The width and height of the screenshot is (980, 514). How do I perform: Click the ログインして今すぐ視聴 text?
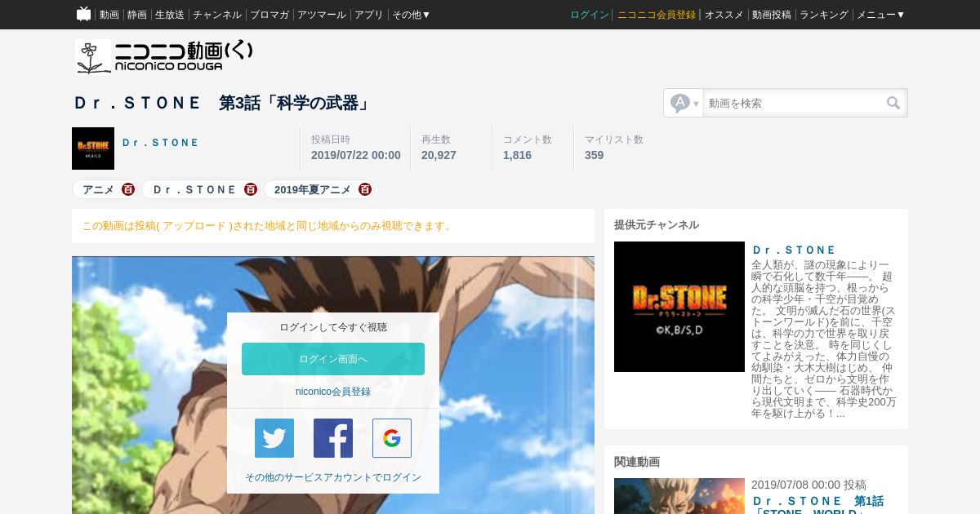point(333,327)
